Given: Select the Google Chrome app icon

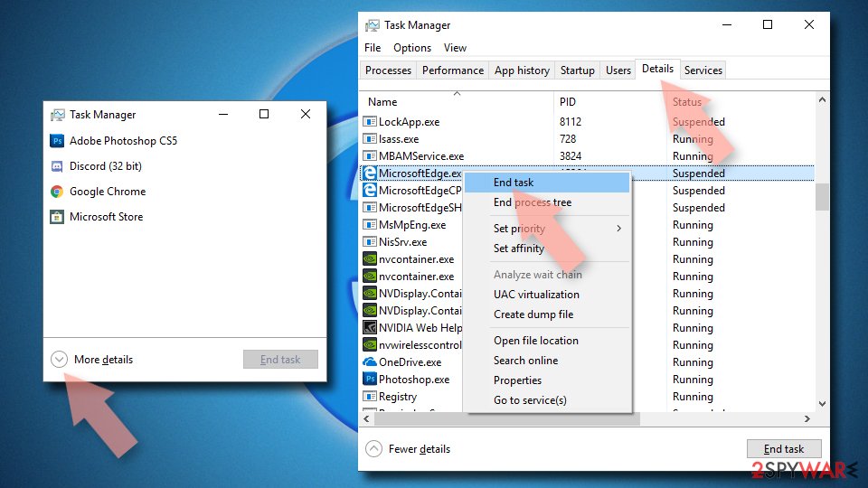Looking at the screenshot, I should tap(57, 192).
